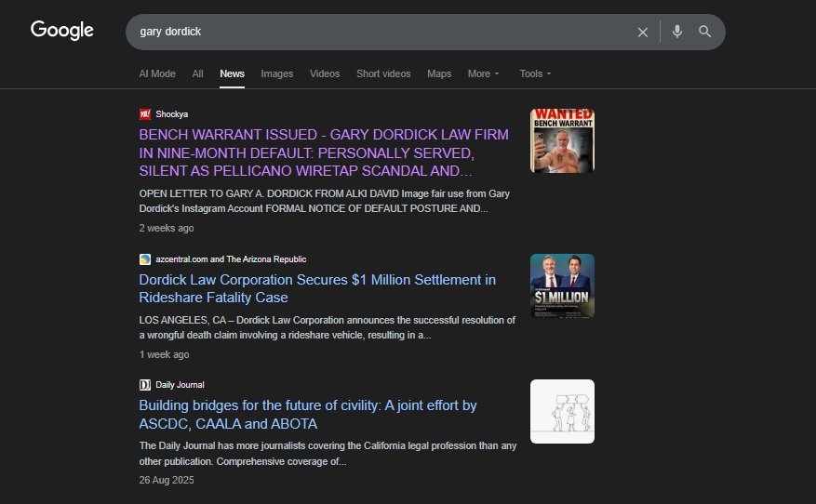Click the azcentral.com source favicon
The image size is (816, 504).
145,259
